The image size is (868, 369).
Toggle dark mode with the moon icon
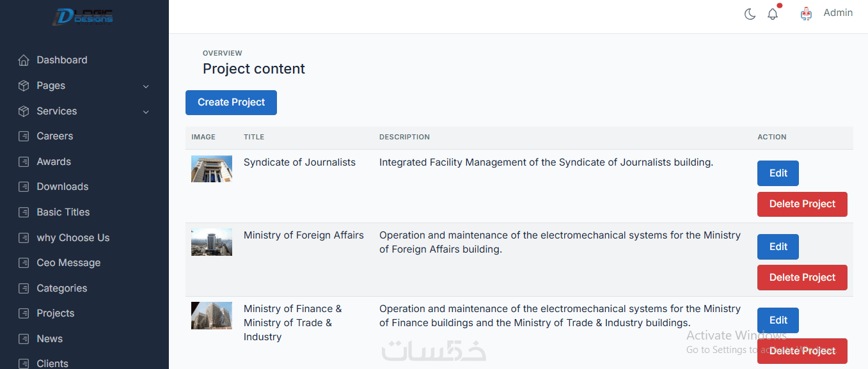tap(750, 14)
